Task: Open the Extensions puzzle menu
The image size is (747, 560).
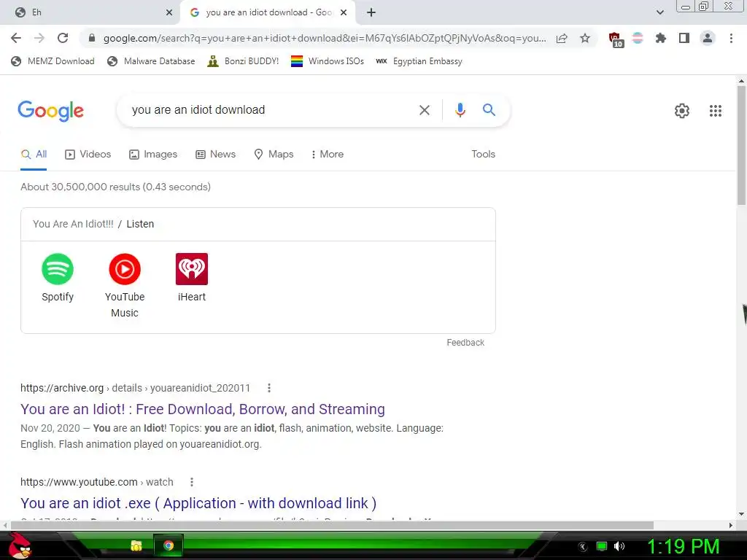Action: click(661, 38)
